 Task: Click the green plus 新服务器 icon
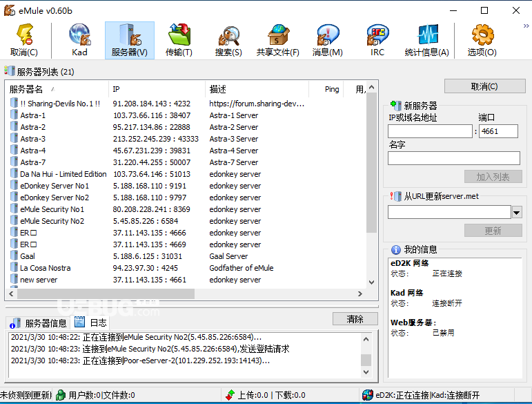click(395, 105)
